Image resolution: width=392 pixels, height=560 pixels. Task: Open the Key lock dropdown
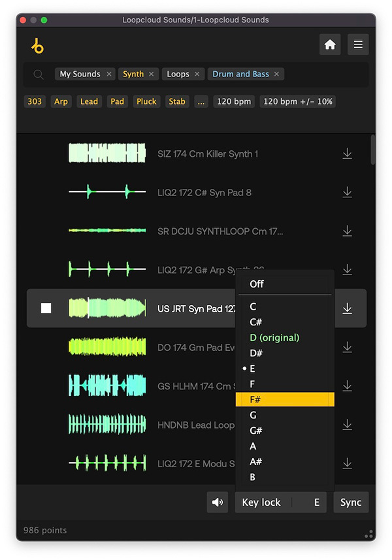[x=280, y=502]
